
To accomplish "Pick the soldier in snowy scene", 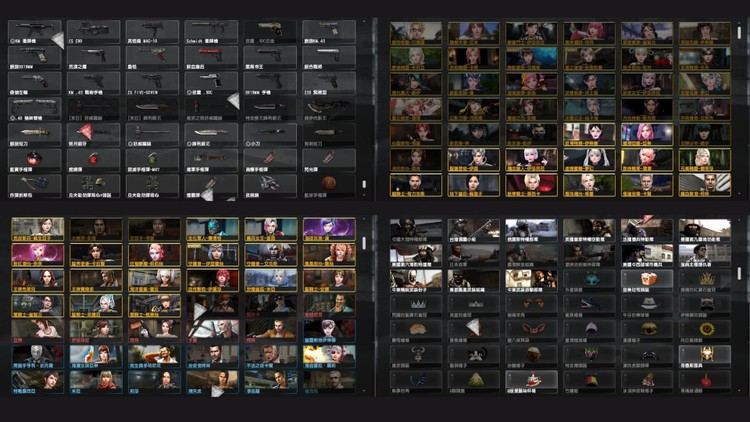I will 531,231.
